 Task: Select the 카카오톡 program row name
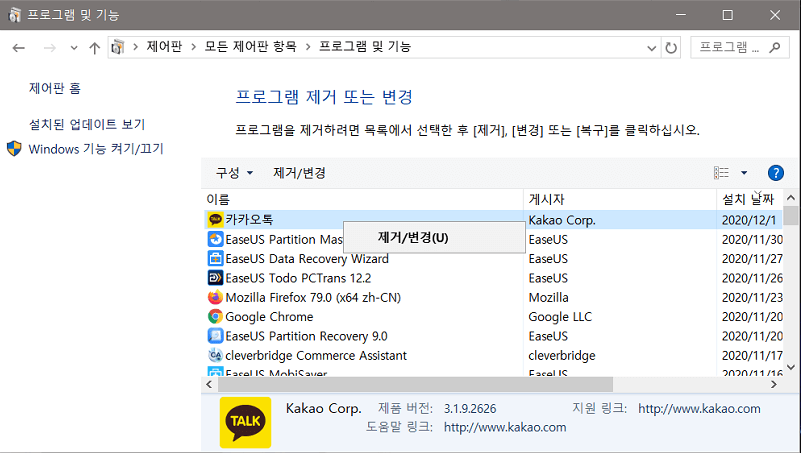pyautogui.click(x=249, y=220)
